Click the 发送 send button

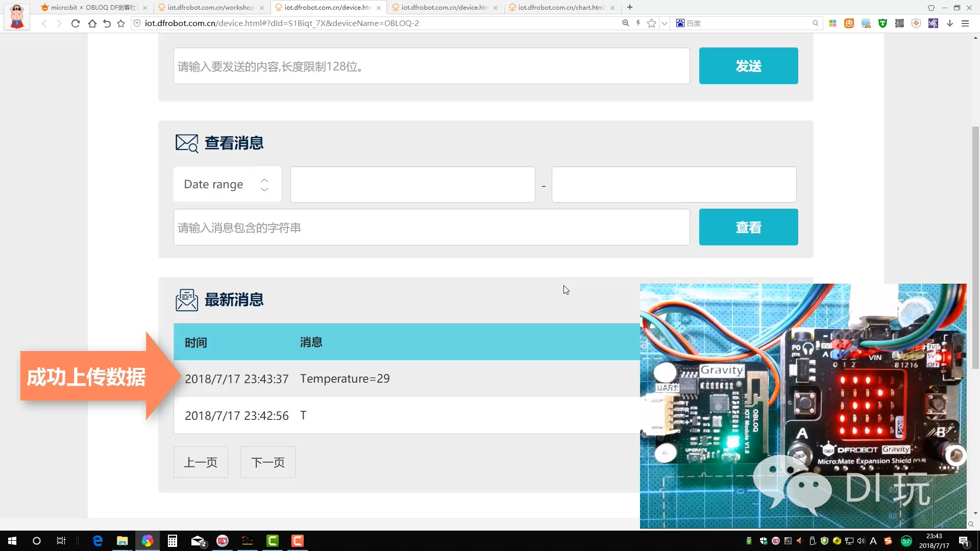coord(748,65)
